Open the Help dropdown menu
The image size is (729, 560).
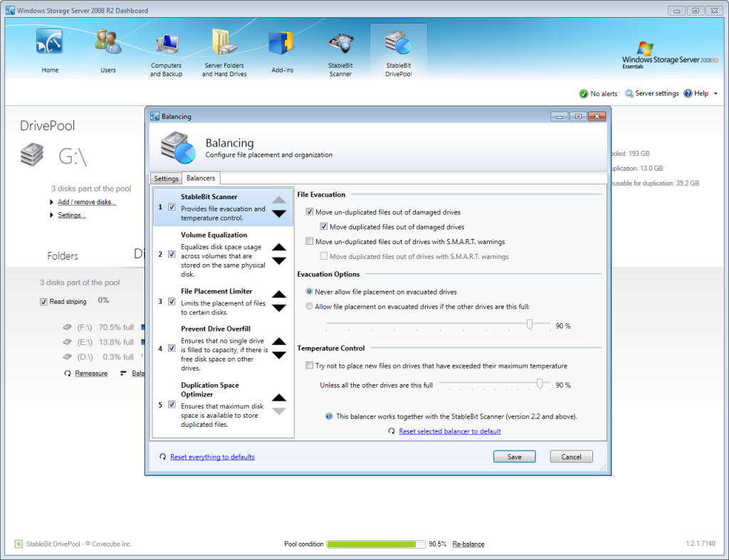pyautogui.click(x=700, y=93)
